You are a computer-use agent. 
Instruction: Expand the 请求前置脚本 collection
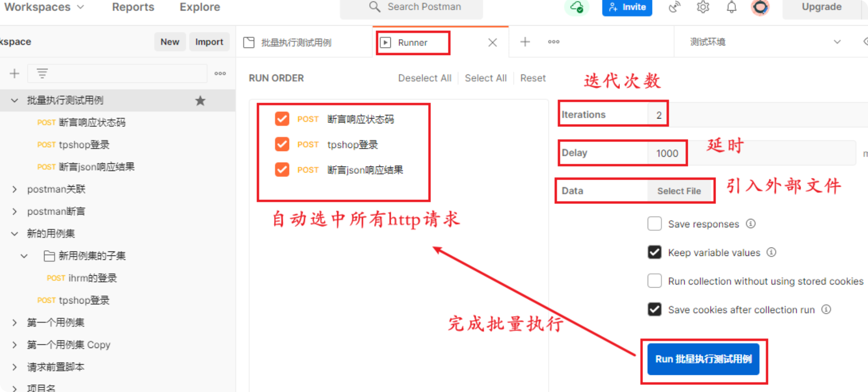pyautogui.click(x=15, y=367)
